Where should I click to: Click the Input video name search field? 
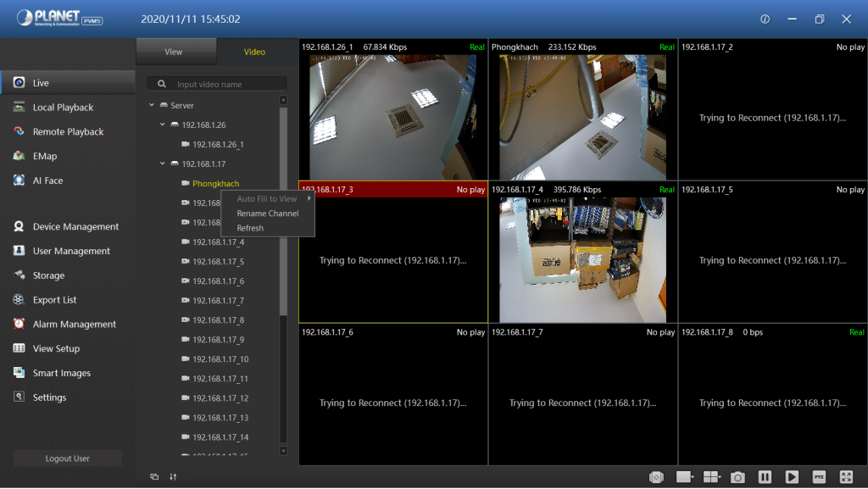(217, 84)
